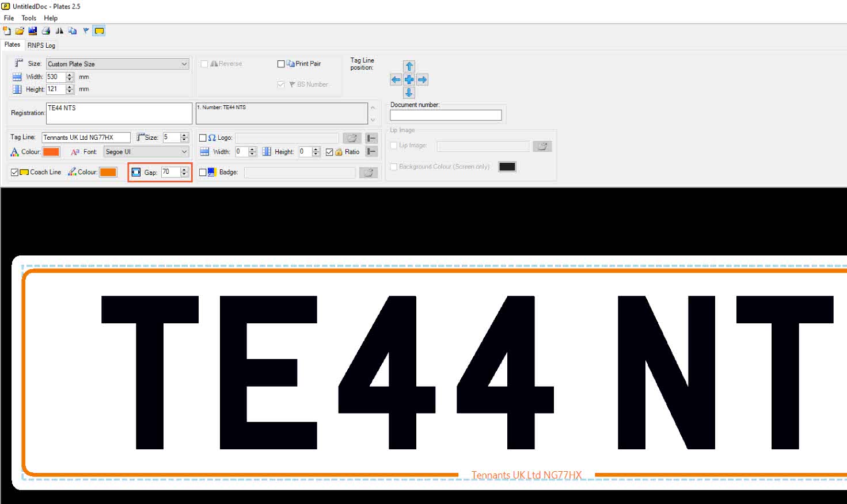Browse for a badge image

coord(369,173)
